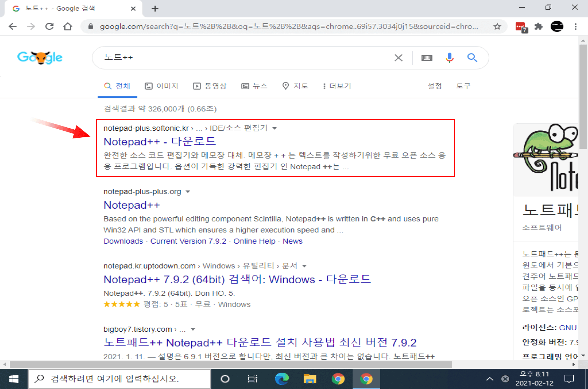Open the Extensions puzzle piece icon
Viewport: 588px width, 389px height.
[x=539, y=27]
